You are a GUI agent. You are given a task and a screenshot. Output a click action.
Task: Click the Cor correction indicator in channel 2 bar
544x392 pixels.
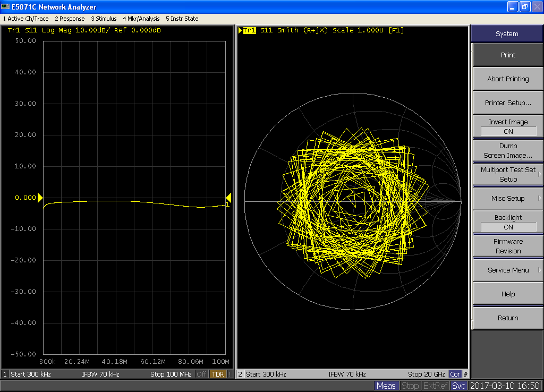[455, 374]
